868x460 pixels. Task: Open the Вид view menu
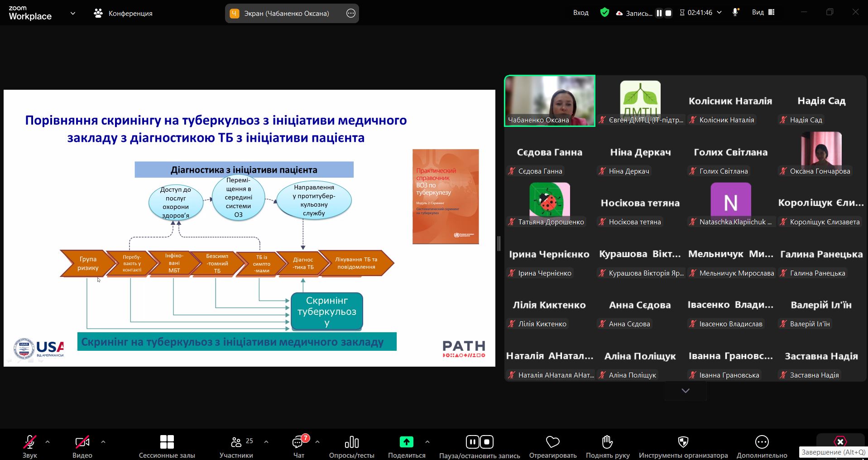(763, 13)
